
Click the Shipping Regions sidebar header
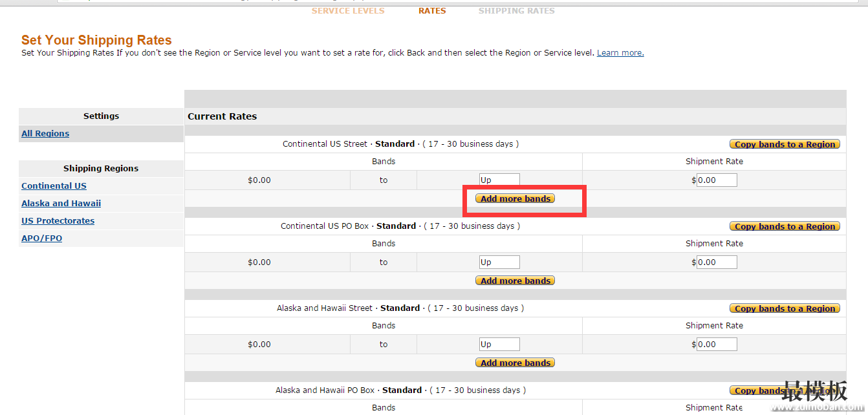(101, 169)
